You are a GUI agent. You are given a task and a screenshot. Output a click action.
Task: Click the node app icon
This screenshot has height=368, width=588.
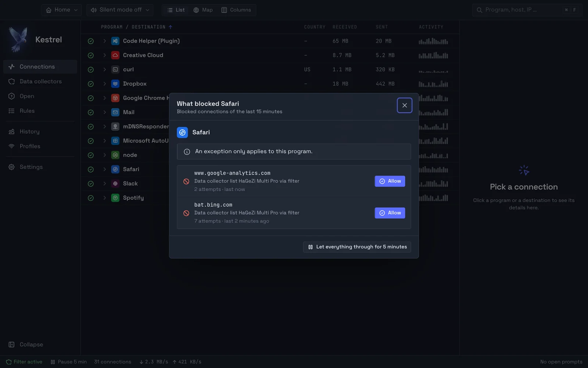click(115, 155)
